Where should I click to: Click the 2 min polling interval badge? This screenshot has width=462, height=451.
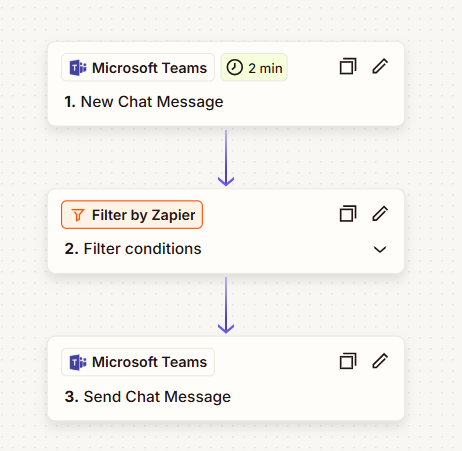(254, 68)
